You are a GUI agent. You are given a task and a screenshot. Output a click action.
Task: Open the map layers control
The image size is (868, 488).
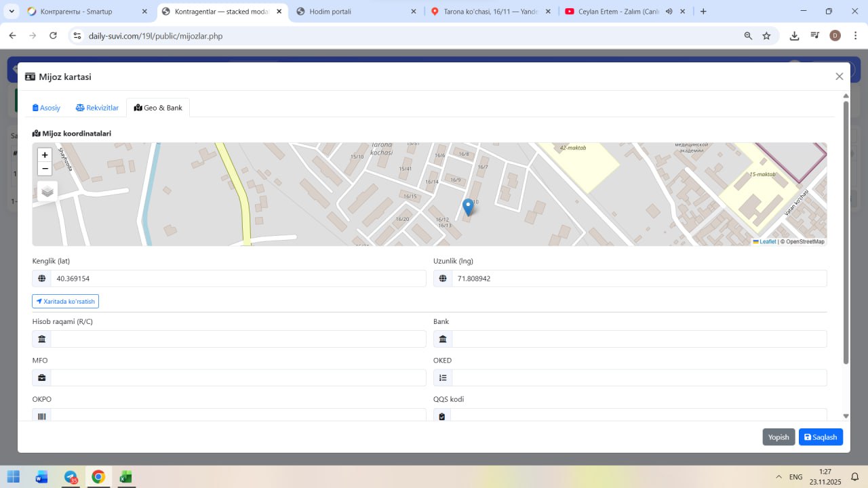coord(47,192)
